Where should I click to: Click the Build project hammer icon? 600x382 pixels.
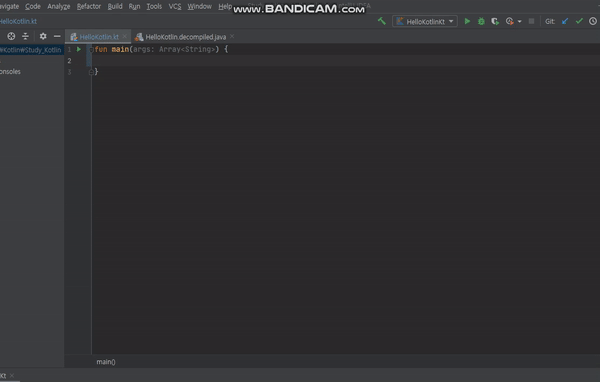pyautogui.click(x=382, y=21)
